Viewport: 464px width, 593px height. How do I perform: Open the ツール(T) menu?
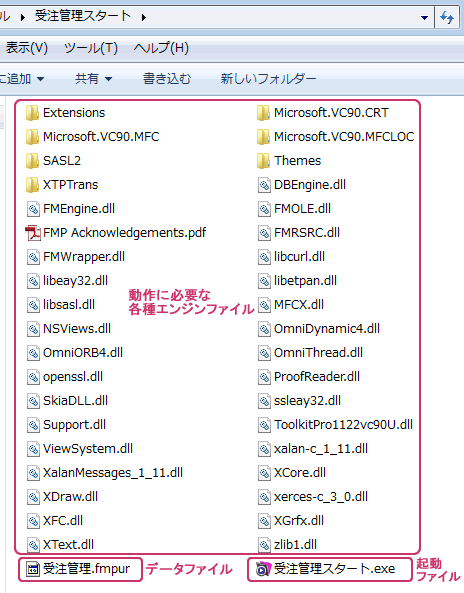point(91,48)
